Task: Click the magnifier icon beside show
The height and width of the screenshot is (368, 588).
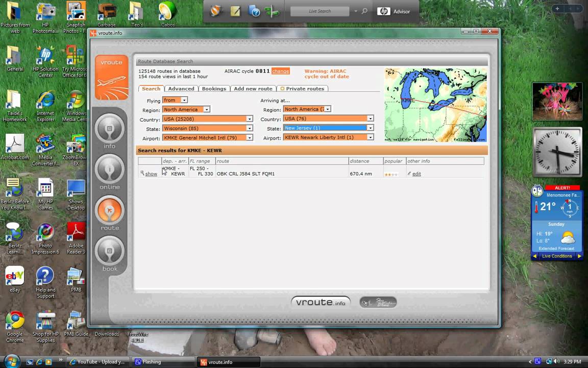Action: tap(142, 173)
